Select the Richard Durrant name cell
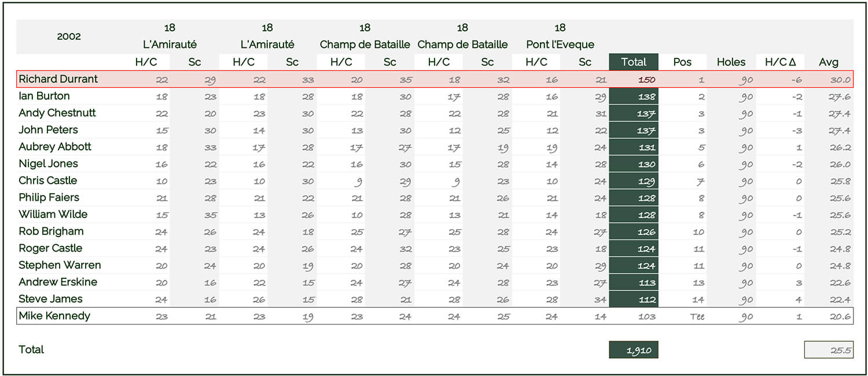Viewport: 868px width, 376px height. click(x=58, y=79)
